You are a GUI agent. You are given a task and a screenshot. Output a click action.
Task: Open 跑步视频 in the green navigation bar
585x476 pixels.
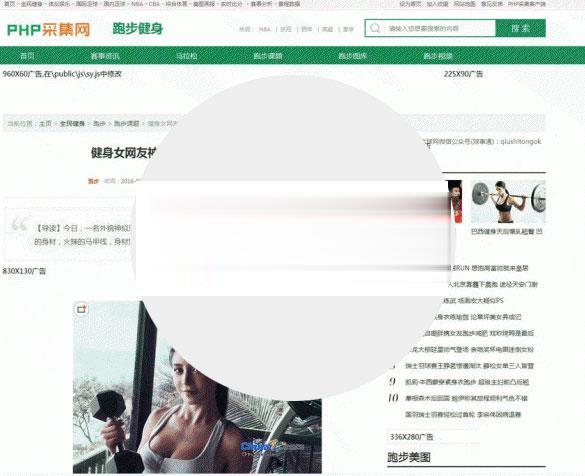pos(438,56)
